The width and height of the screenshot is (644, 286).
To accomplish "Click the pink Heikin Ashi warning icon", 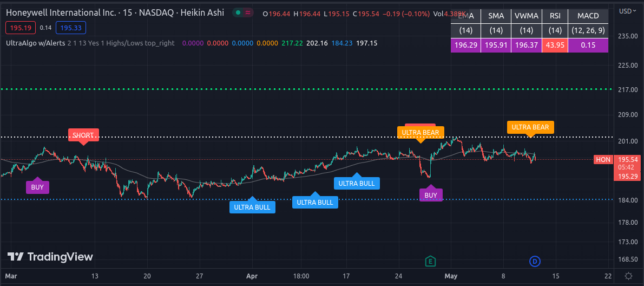I will [248, 13].
